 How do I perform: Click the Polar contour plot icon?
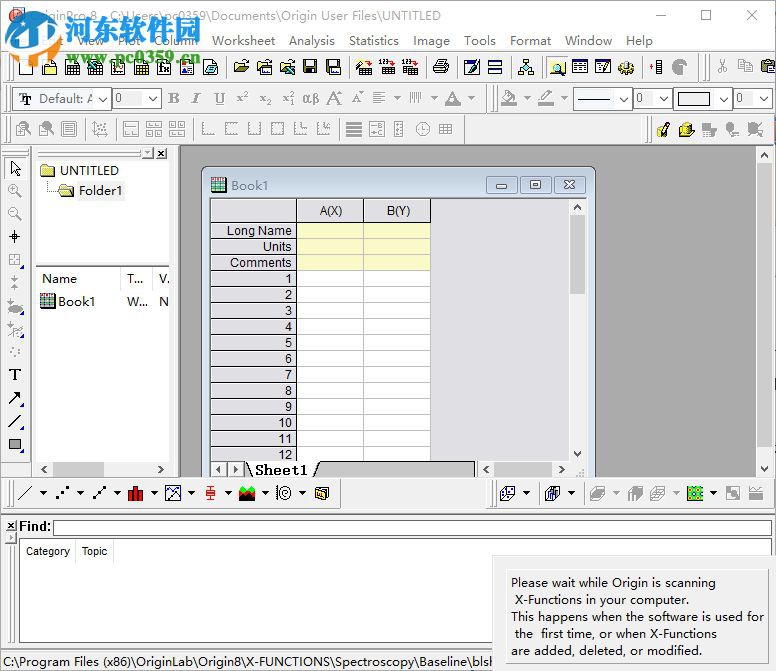tap(284, 493)
